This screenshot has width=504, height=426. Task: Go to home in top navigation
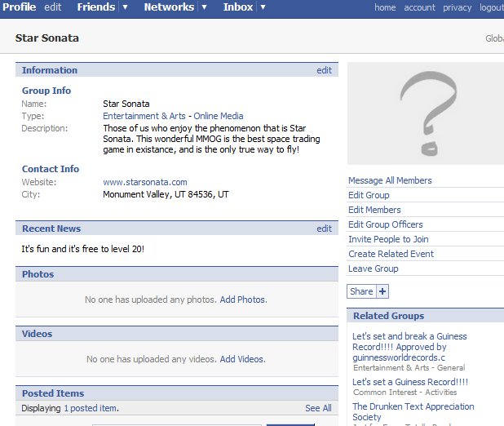point(385,7)
